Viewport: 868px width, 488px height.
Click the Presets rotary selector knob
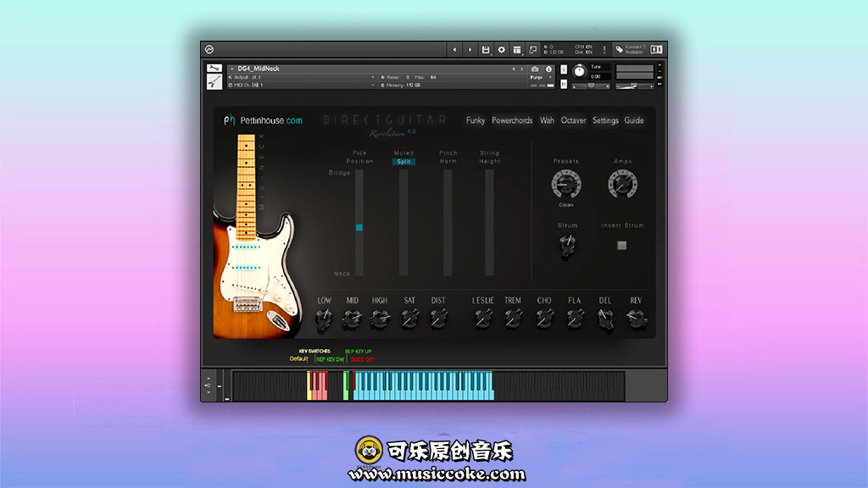tap(565, 184)
